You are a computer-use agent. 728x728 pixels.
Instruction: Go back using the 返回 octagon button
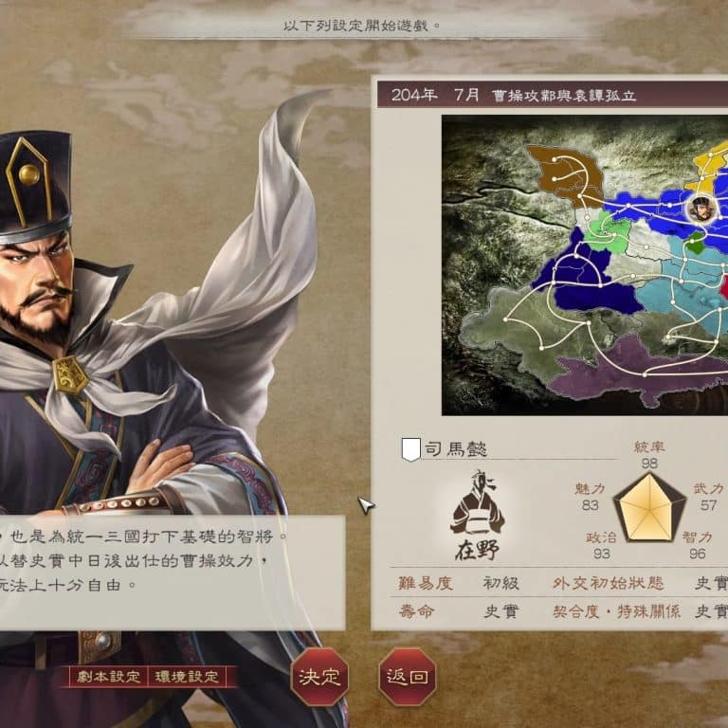tap(408, 677)
